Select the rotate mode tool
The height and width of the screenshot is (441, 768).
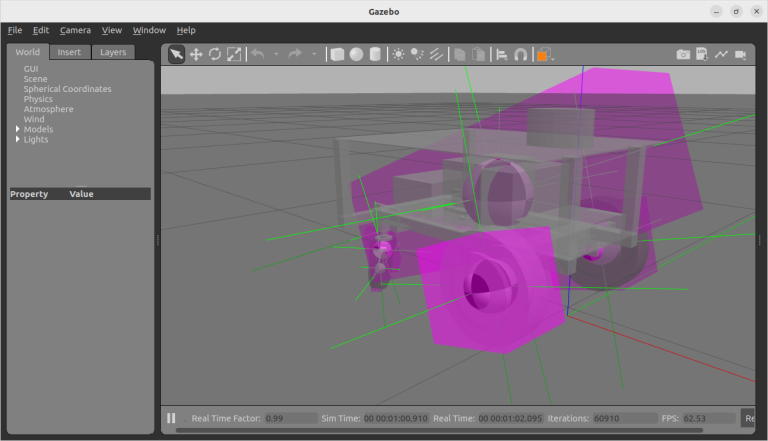[215, 54]
